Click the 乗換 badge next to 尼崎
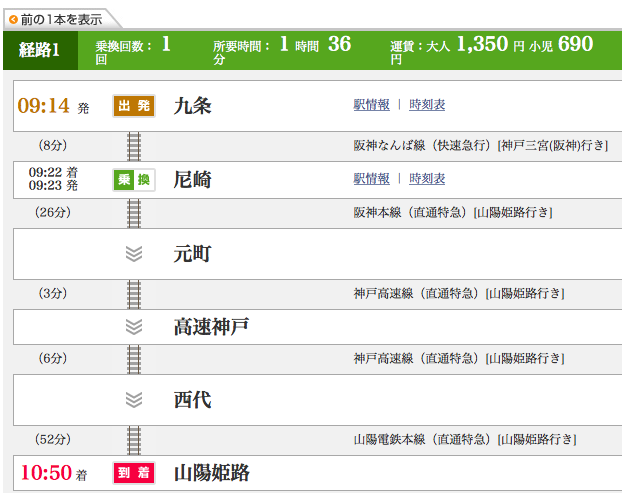 pyautogui.click(x=134, y=180)
